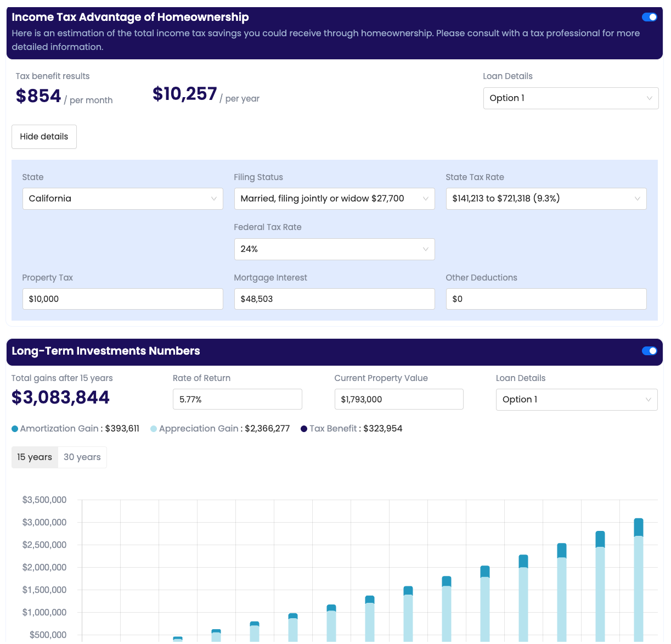The height and width of the screenshot is (644, 671).
Task: Click the Property Tax input field
Action: [x=122, y=299]
